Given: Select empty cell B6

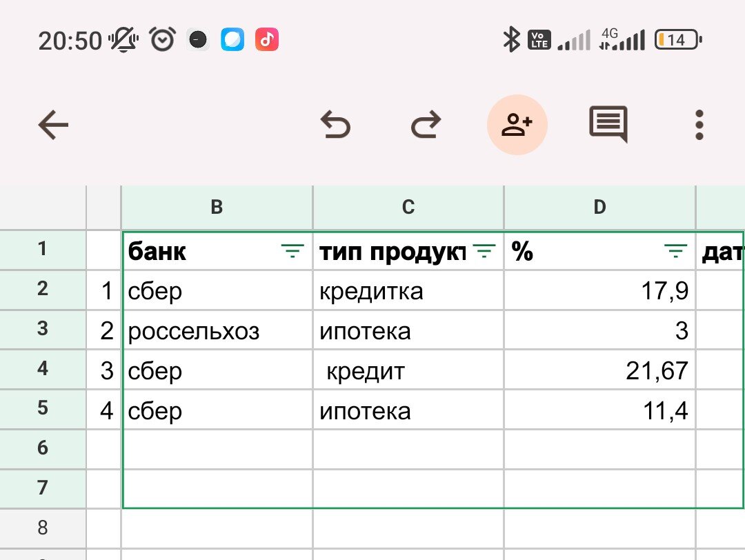Looking at the screenshot, I should (217, 450).
